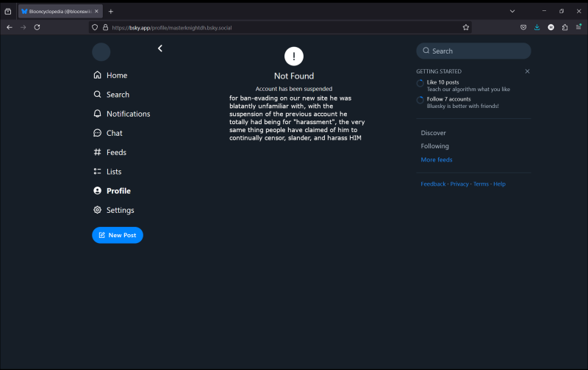
Task: Click the site padlock icon
Action: coord(105,27)
